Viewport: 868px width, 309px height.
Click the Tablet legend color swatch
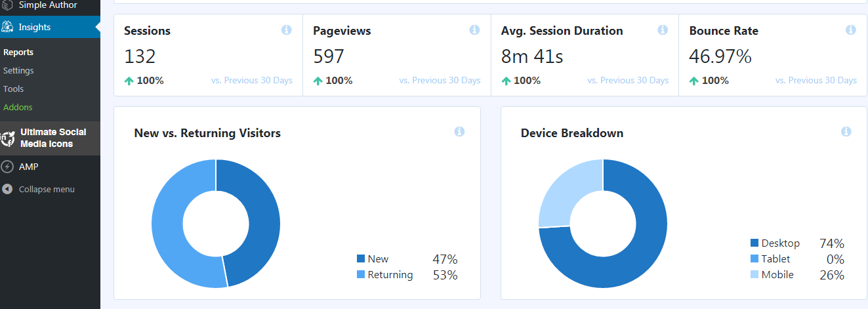click(x=754, y=259)
